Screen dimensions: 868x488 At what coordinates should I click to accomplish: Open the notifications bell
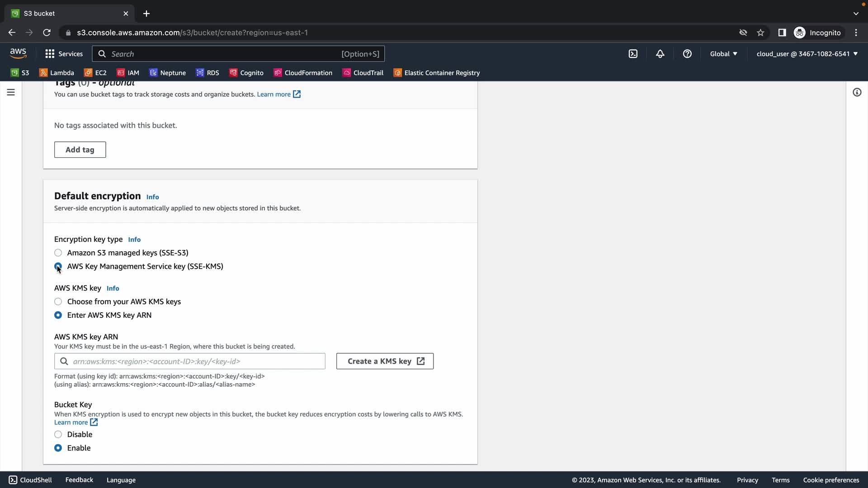point(660,54)
